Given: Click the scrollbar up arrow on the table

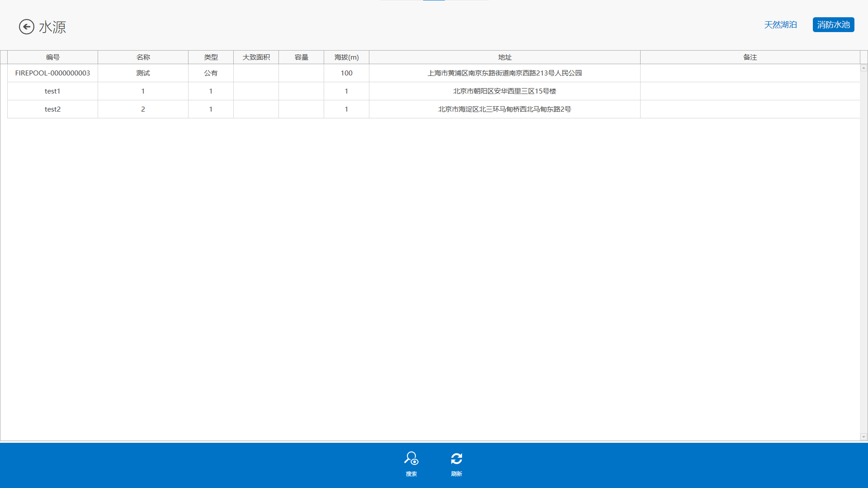Looking at the screenshot, I should tap(863, 68).
